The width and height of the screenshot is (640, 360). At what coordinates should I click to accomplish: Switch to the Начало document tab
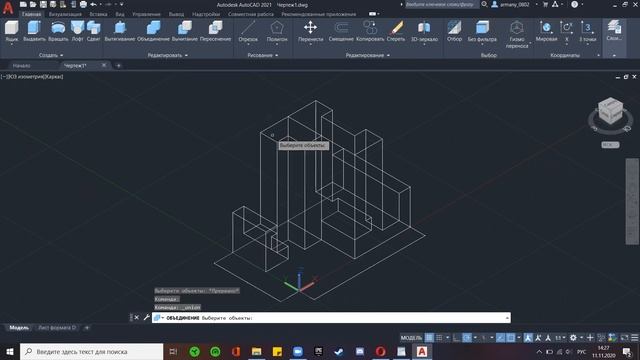tap(21, 65)
